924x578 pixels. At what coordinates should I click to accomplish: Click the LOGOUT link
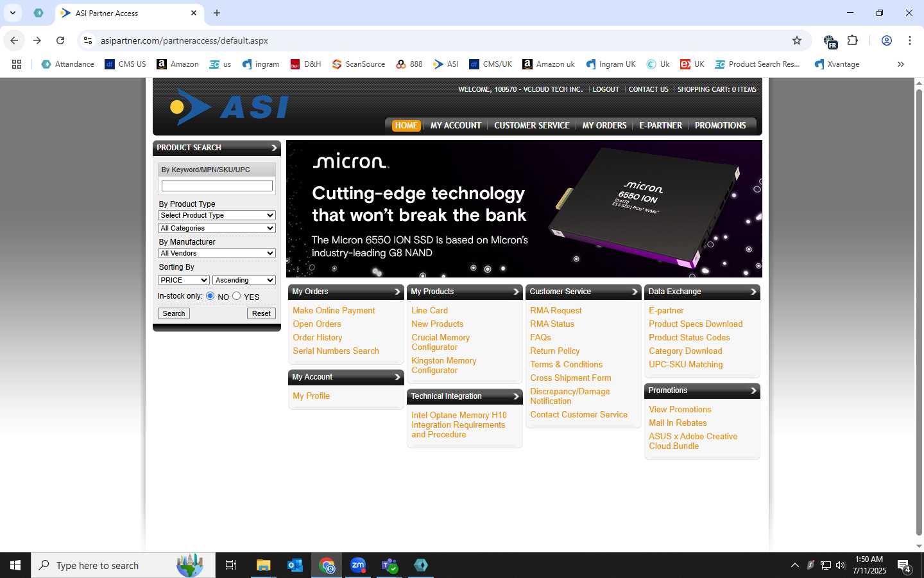click(x=606, y=89)
